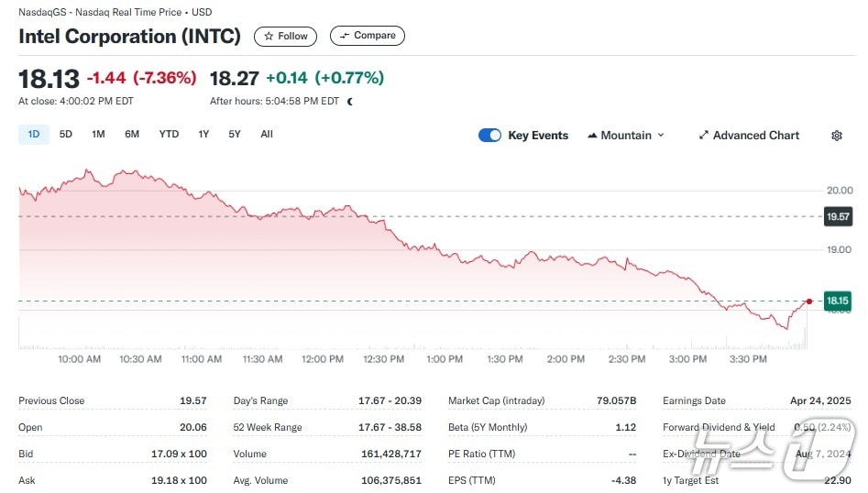
Task: Expand the Mountain chart type dropdown
Action: 625,136
